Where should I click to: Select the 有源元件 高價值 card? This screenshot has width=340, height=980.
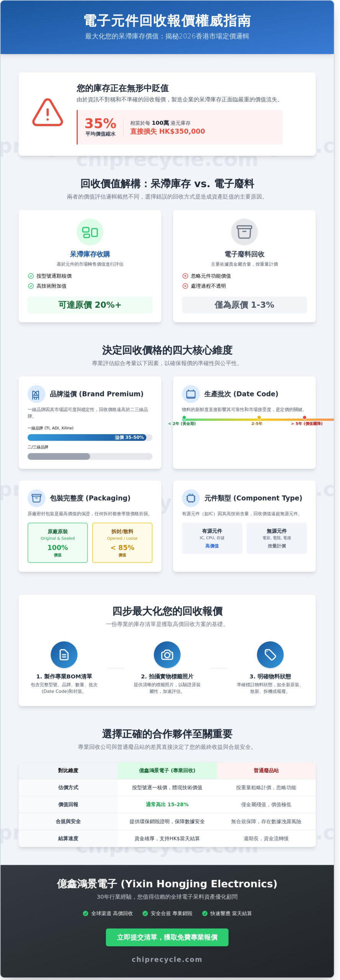pos(212,538)
